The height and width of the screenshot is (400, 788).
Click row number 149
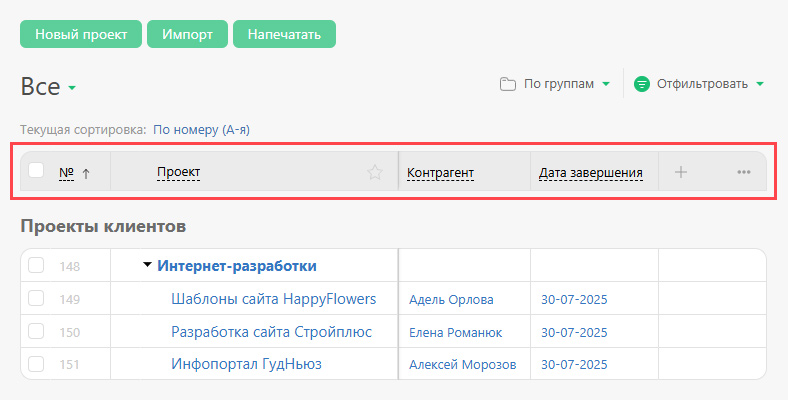pos(70,299)
